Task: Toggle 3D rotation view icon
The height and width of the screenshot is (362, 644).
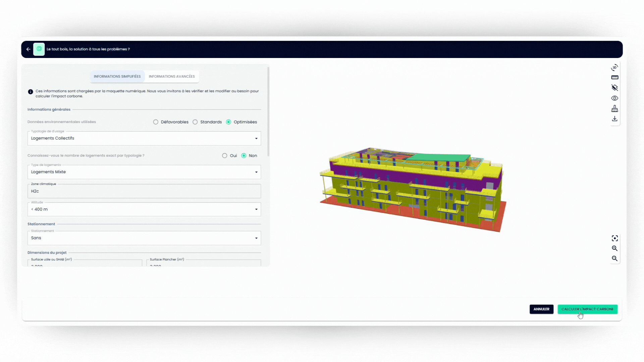Action: (614, 67)
